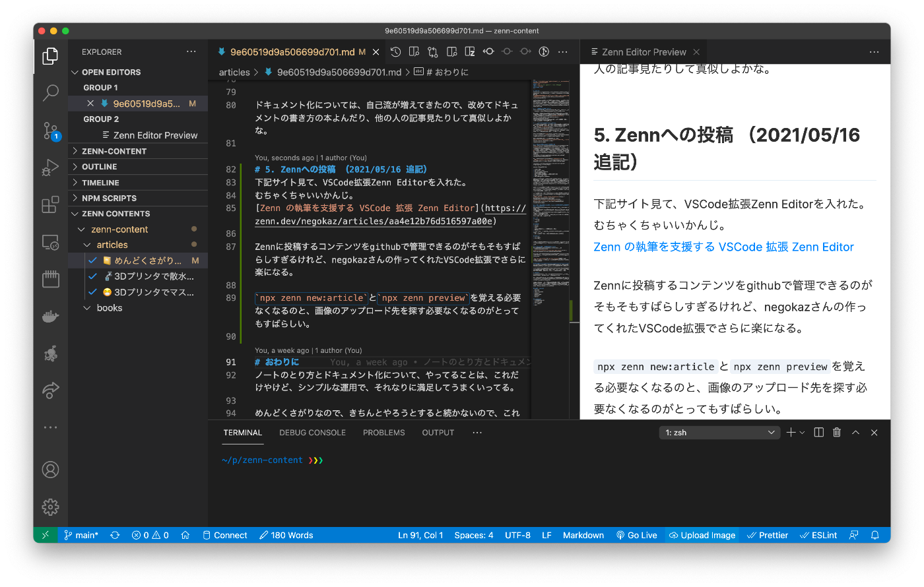Expand the Outline section
Viewport: 924px width, 587px height.
pos(138,167)
